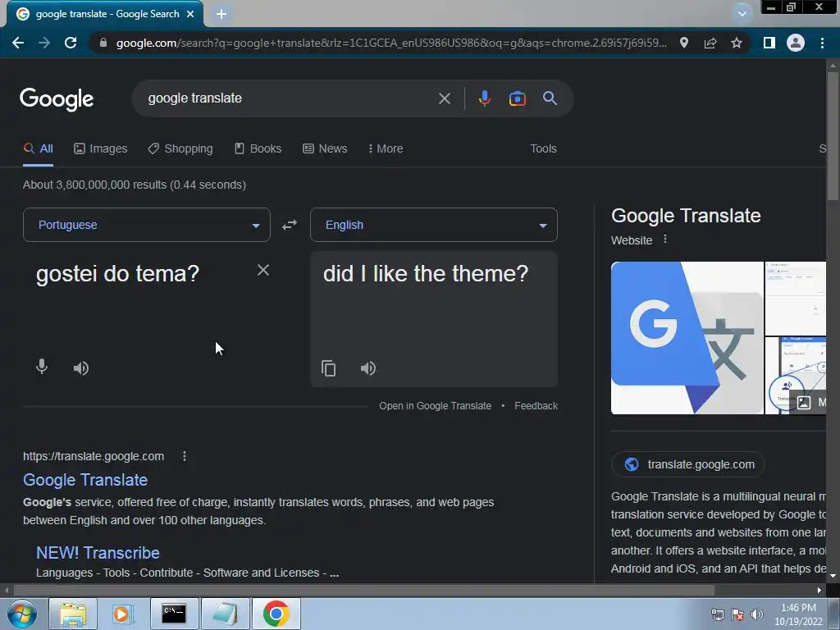840x630 pixels.
Task: Visit translate.google.com chip button
Action: coord(688,464)
